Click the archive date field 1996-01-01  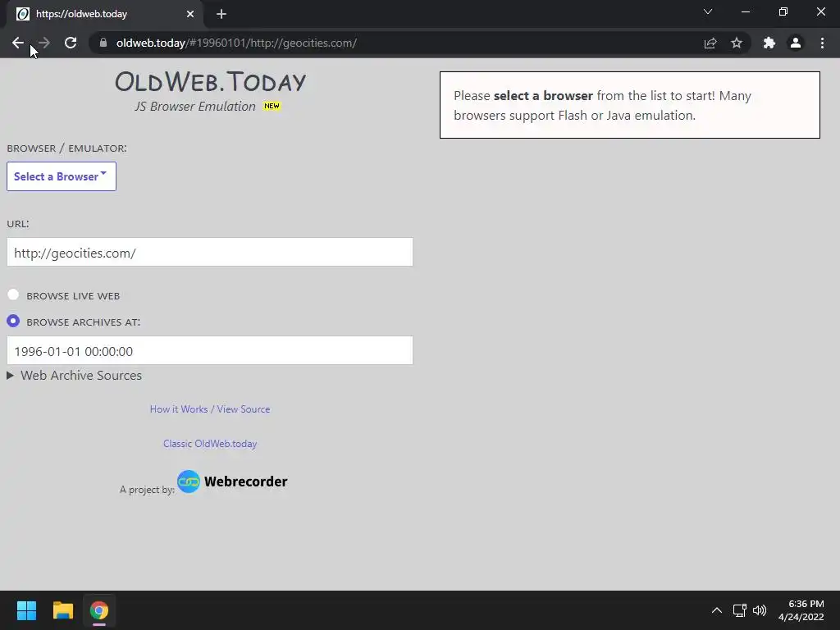210,350
